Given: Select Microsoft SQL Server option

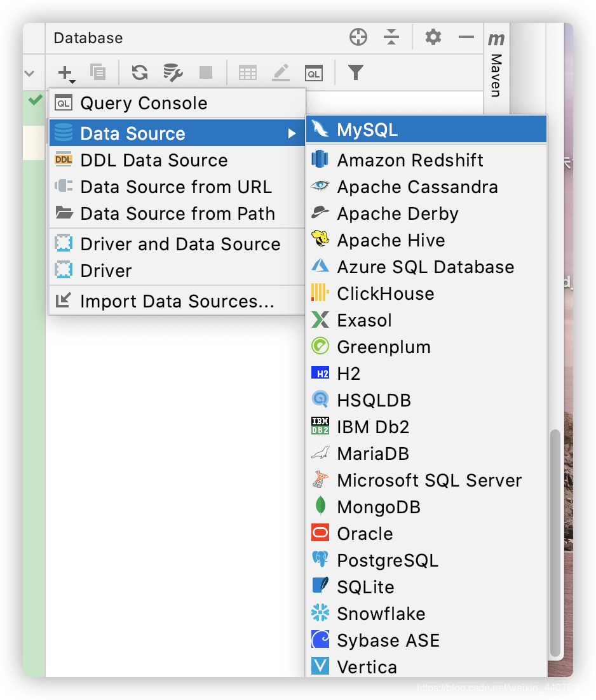Looking at the screenshot, I should [x=426, y=480].
